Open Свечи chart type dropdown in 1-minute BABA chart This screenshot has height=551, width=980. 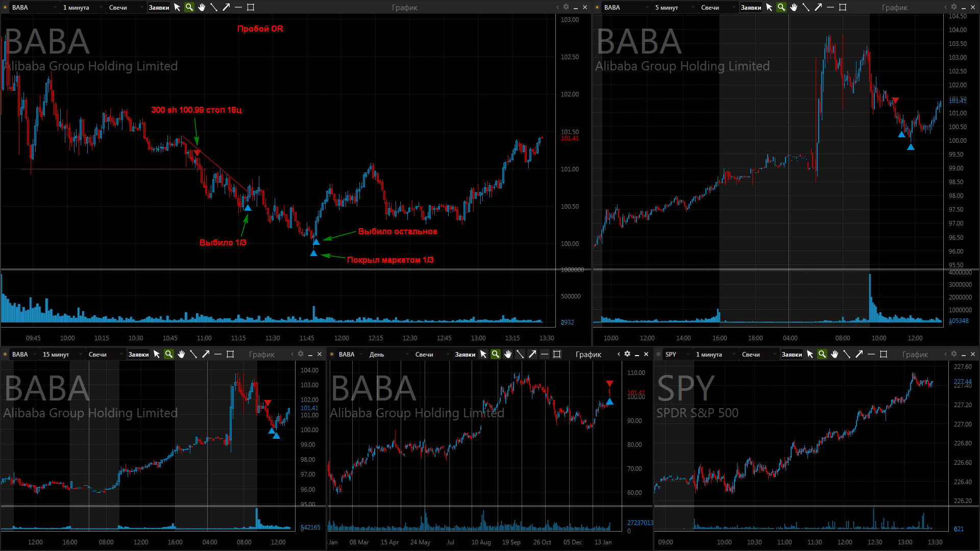click(126, 8)
